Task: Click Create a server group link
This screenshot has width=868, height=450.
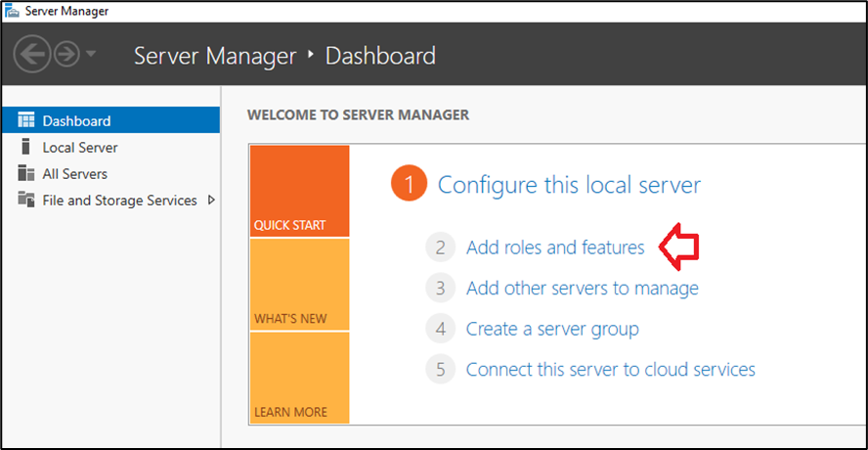Action: click(552, 329)
